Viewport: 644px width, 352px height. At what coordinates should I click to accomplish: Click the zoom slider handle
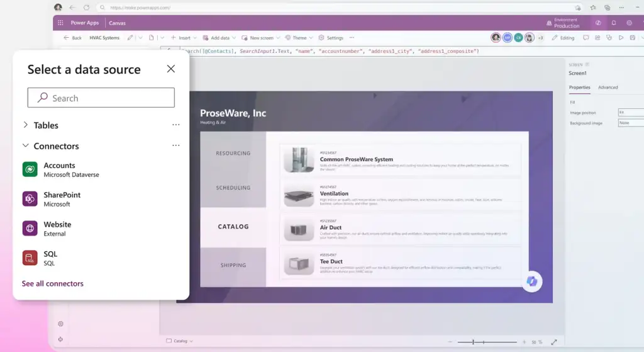tap(473, 342)
